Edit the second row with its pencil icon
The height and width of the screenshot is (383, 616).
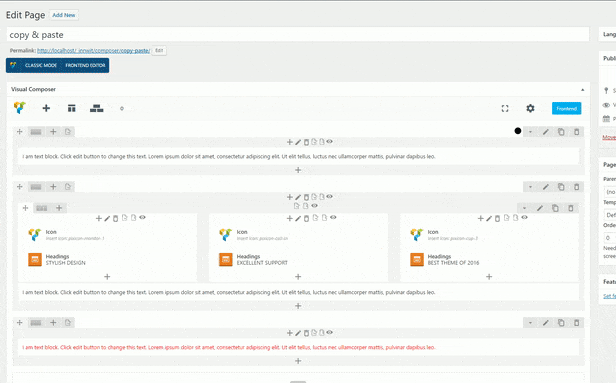pyautogui.click(x=546, y=187)
